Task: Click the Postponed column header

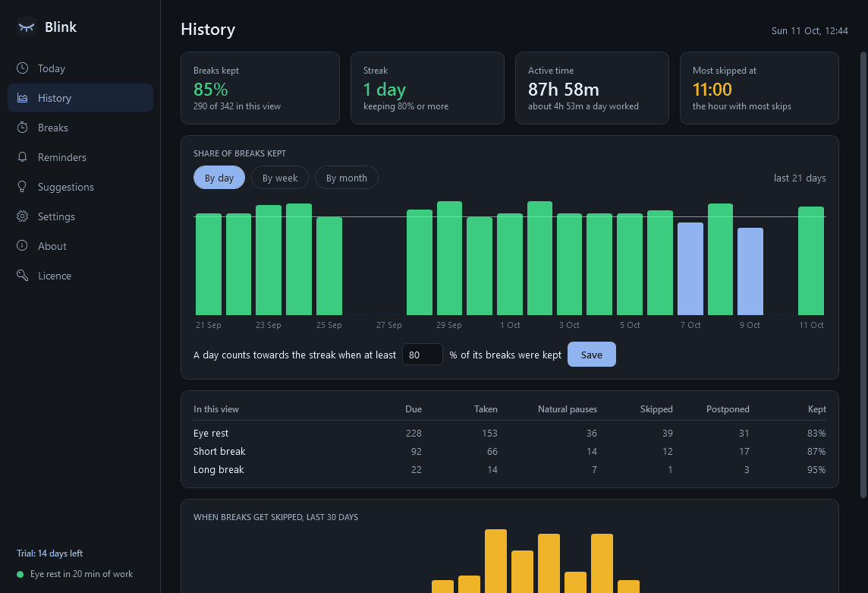Action: click(x=728, y=409)
